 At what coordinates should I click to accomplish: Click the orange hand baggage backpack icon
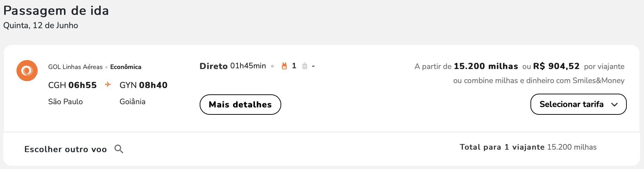284,66
